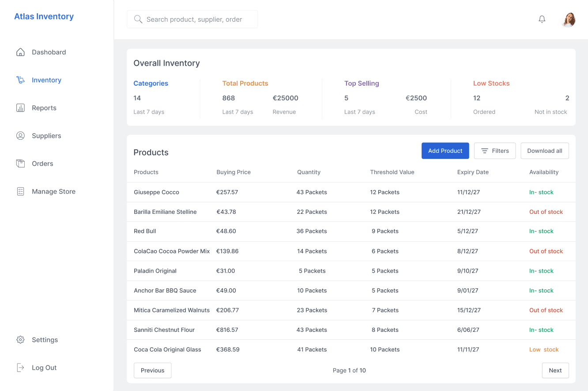Go to the Next page
The image size is (588, 391).
click(x=555, y=370)
